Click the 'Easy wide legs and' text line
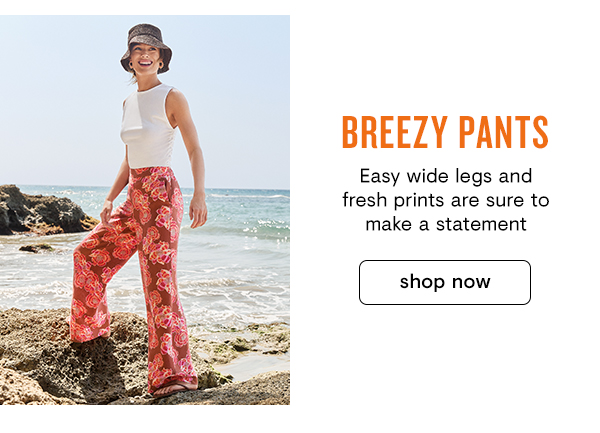This screenshot has width=600, height=433. pyautogui.click(x=446, y=176)
